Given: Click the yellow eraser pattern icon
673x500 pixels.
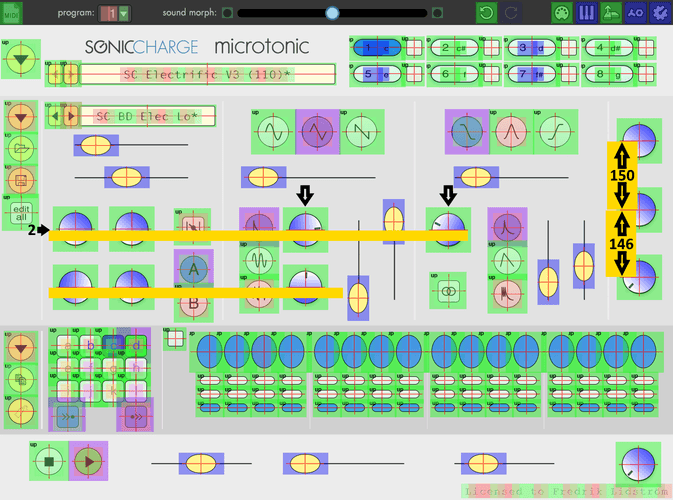Looking at the screenshot, I should (x=21, y=412).
